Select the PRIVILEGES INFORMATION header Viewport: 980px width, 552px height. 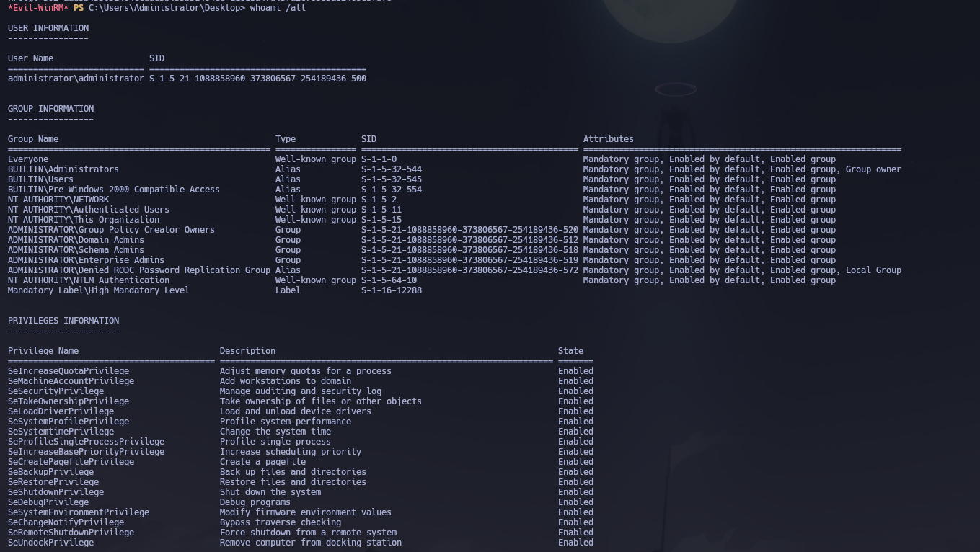point(63,320)
